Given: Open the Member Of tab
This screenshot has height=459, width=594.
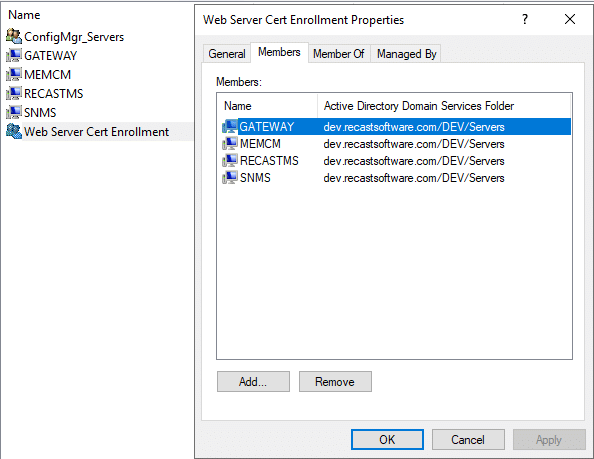Looking at the screenshot, I should 339,54.
